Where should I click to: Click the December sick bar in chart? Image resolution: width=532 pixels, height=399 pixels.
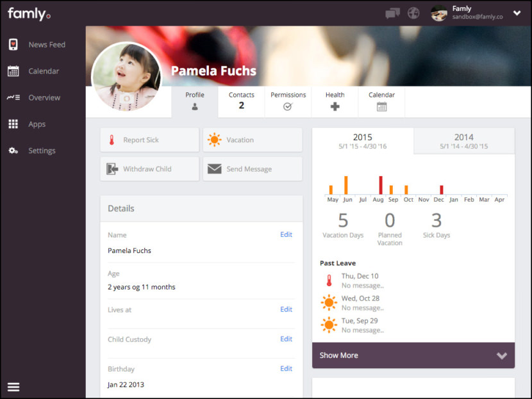pyautogui.click(x=442, y=190)
